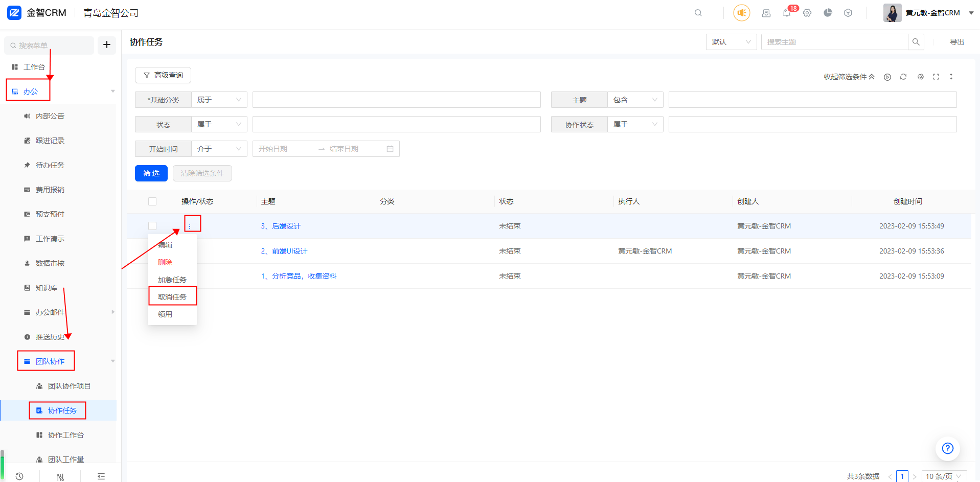Image resolution: width=980 pixels, height=482 pixels.
Task: Collapse the 办公 sidebar section
Action: click(113, 91)
